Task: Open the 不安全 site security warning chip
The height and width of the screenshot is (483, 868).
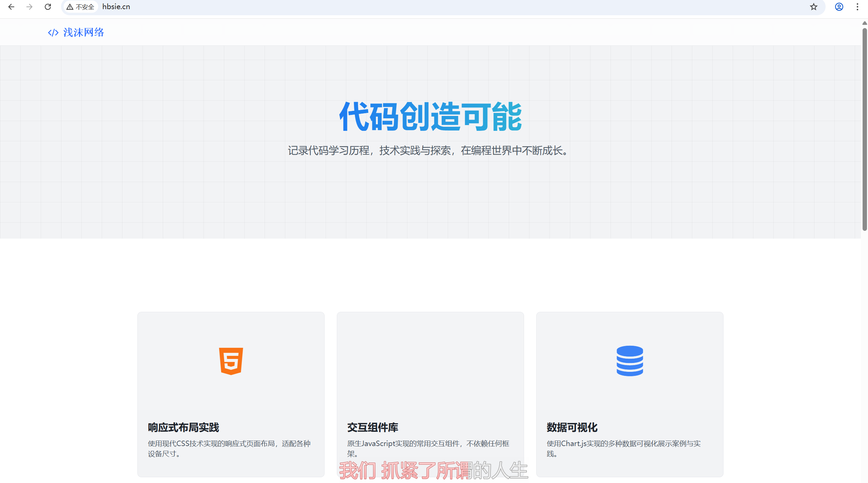Action: point(80,7)
